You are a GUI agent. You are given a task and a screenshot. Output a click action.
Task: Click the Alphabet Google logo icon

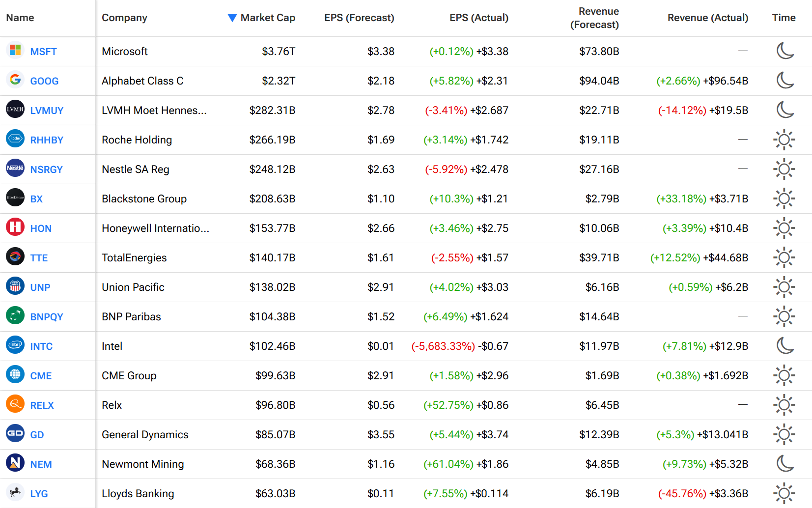click(15, 80)
